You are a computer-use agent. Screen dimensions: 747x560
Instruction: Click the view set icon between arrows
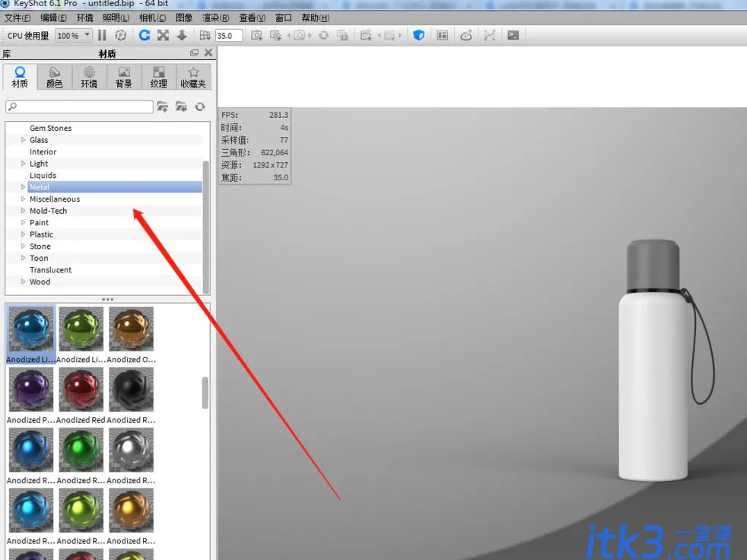389,35
